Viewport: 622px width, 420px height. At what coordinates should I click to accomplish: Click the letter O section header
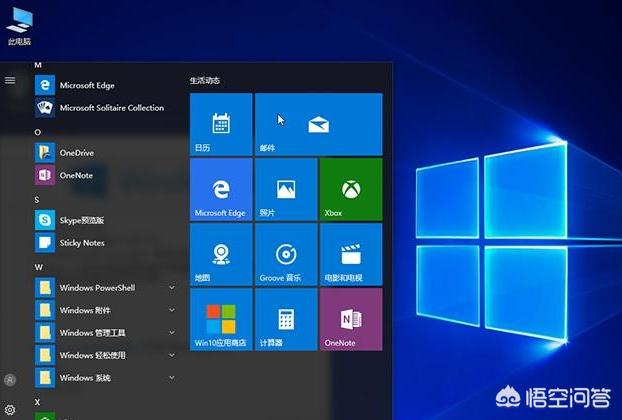[38, 132]
